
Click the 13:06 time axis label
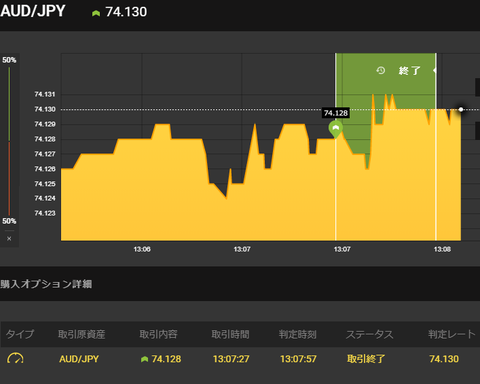point(142,249)
